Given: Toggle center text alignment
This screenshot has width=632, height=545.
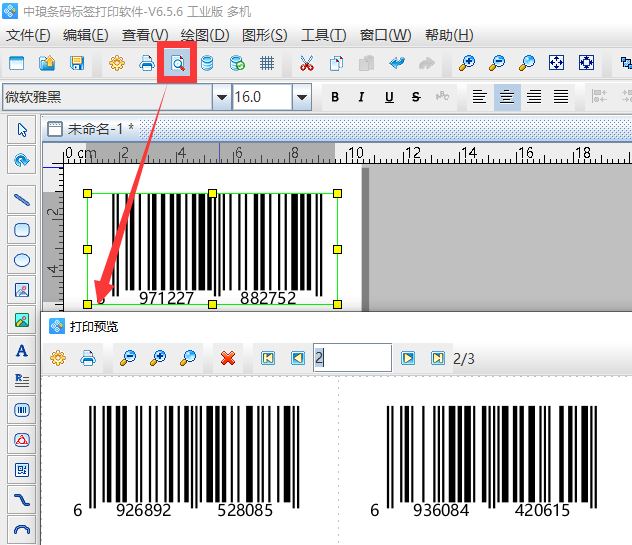Looking at the screenshot, I should (x=508, y=97).
